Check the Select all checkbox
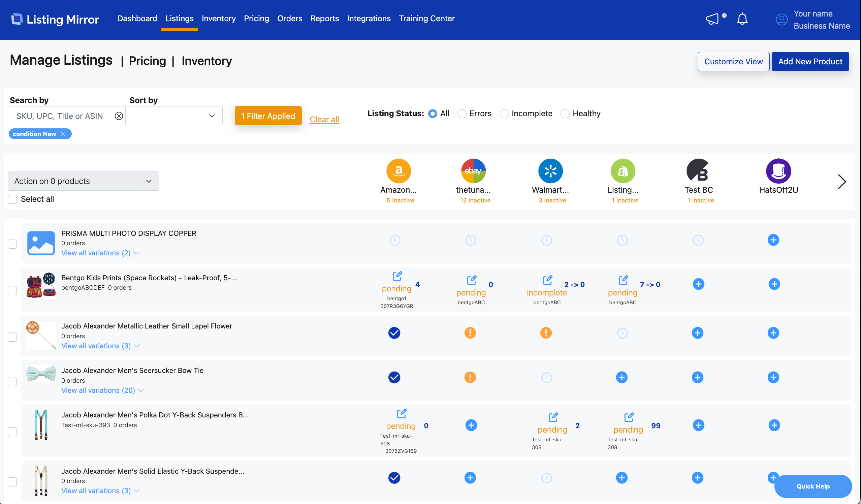 [x=12, y=199]
